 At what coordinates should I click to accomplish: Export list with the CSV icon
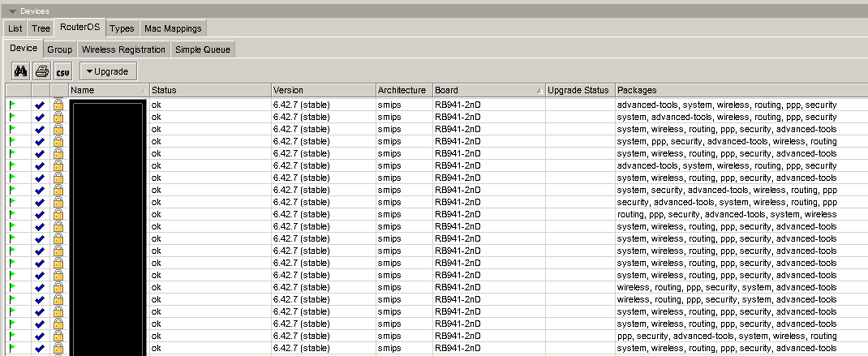point(63,71)
